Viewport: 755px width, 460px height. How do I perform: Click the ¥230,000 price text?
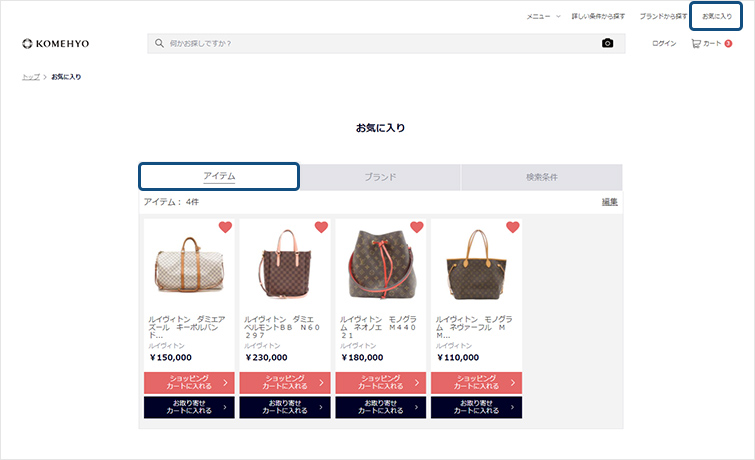266,357
